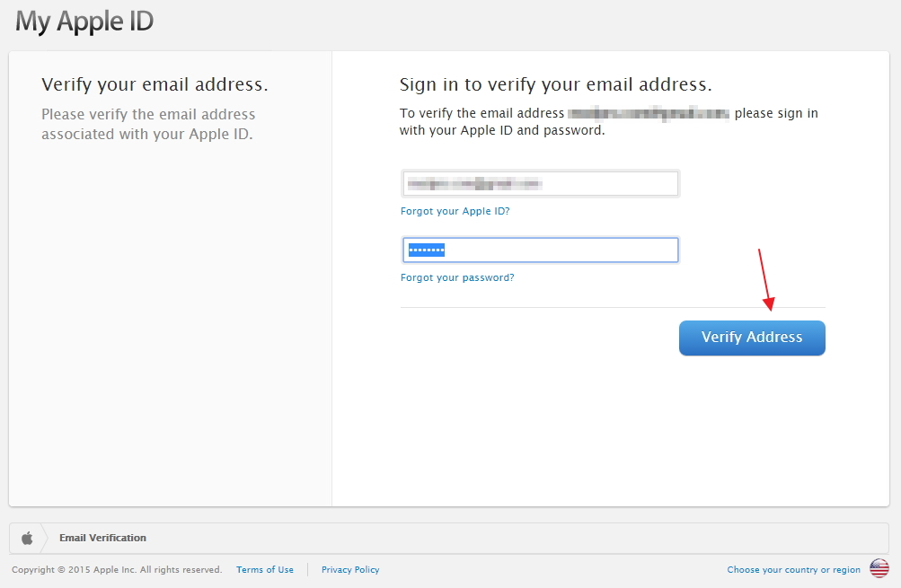Image resolution: width=901 pixels, height=588 pixels.
Task: Click the Email Verification breadcrumb item
Action: (x=103, y=538)
